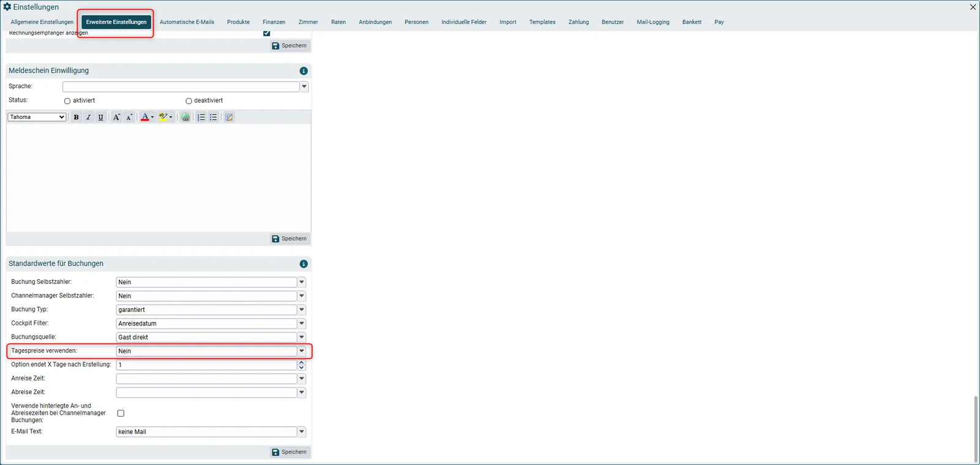Toggle Rechnungsempfänger anzeigen checkbox
Image resolution: width=980 pixels, height=465 pixels.
pyautogui.click(x=266, y=33)
